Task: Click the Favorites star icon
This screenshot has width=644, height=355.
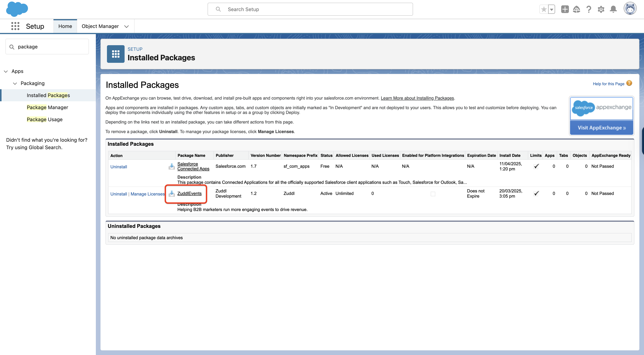Action: click(544, 10)
